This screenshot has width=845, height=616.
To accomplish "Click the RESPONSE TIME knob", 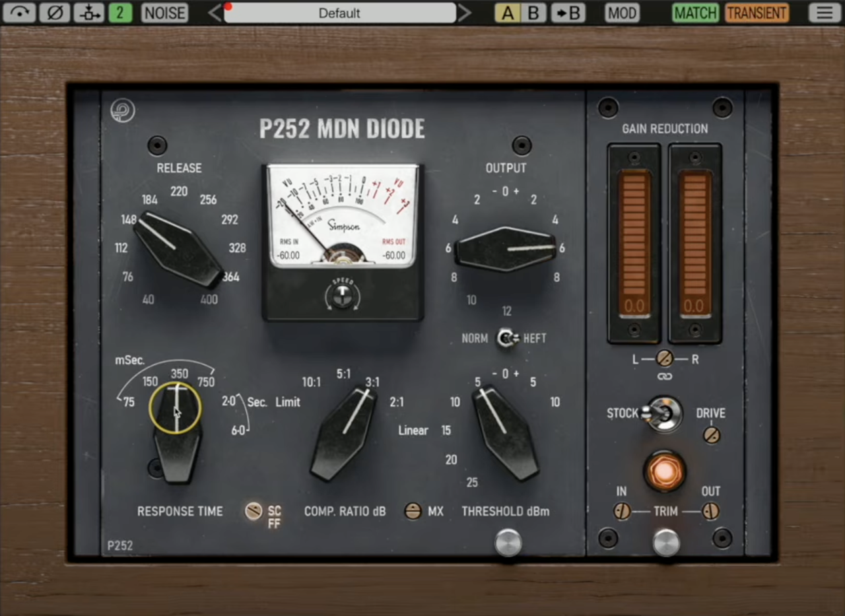I will [176, 432].
